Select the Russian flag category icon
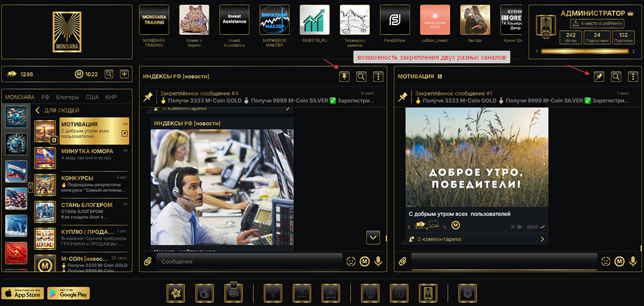The height and width of the screenshot is (306, 644). pos(16,171)
